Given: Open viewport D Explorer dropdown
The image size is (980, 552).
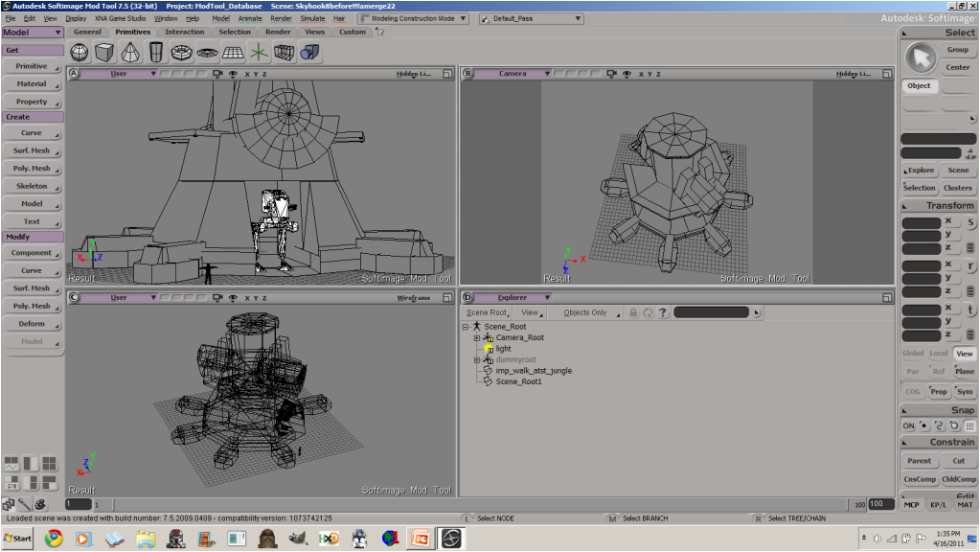Looking at the screenshot, I should tap(513, 298).
